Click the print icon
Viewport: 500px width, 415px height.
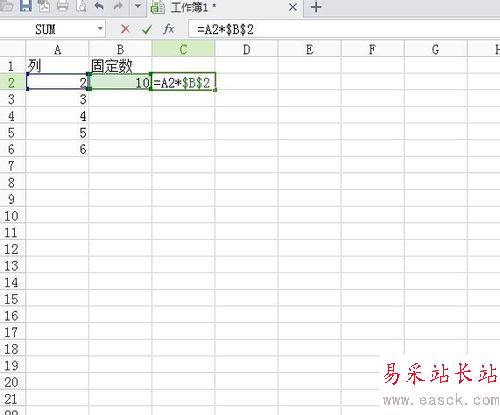pos(62,6)
